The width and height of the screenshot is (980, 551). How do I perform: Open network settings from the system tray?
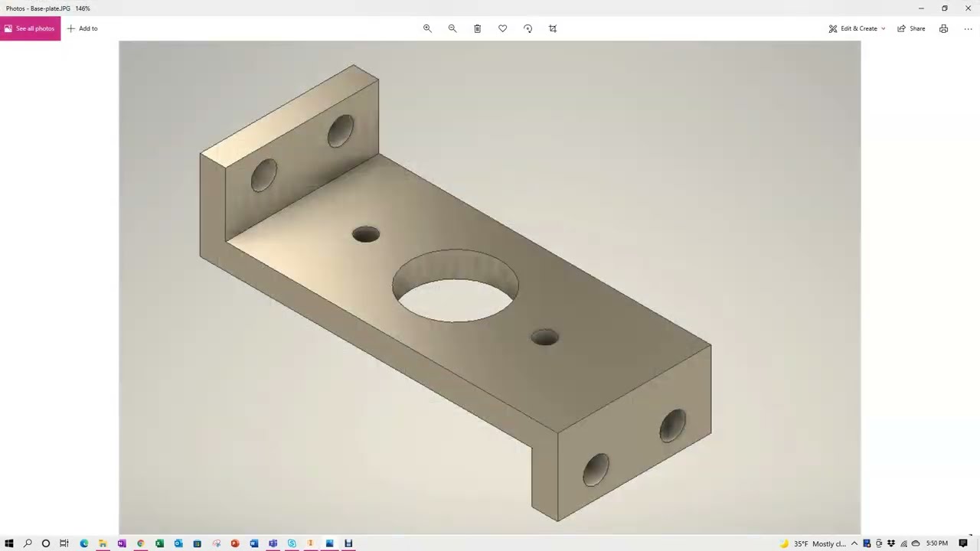(x=903, y=543)
